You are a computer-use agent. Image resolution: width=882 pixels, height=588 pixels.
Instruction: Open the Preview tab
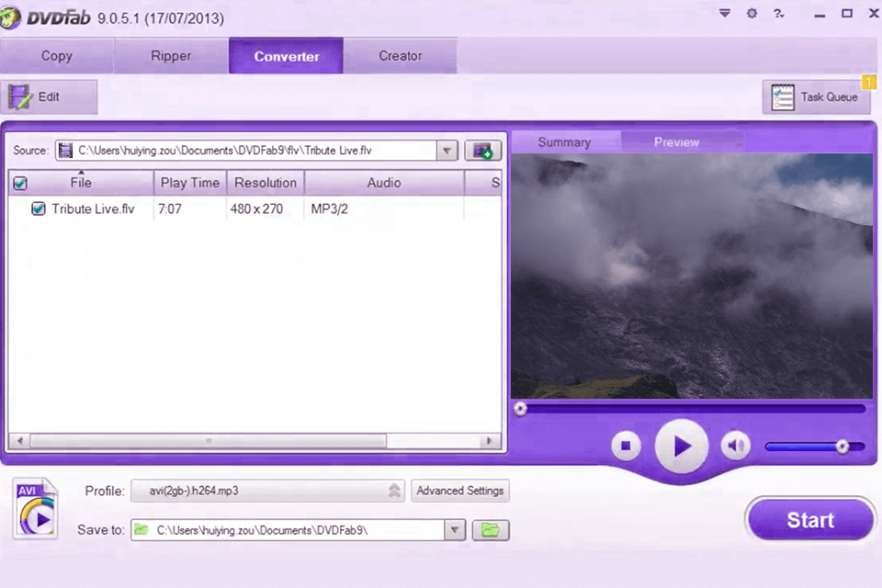click(x=676, y=141)
